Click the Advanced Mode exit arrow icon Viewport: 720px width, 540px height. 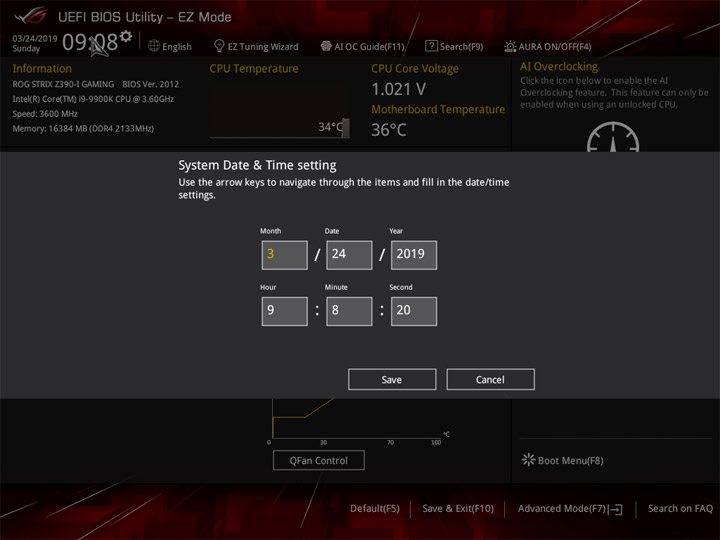[x=617, y=509]
